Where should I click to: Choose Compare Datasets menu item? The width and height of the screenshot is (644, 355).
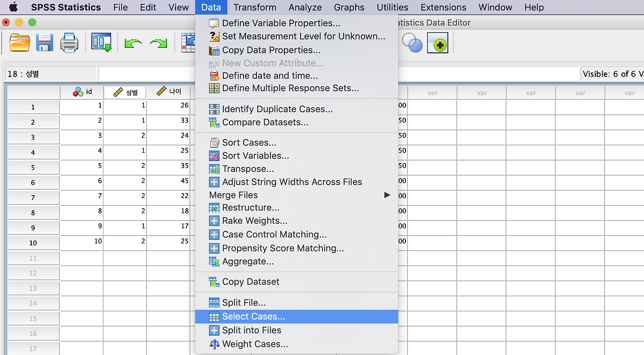pos(297,122)
